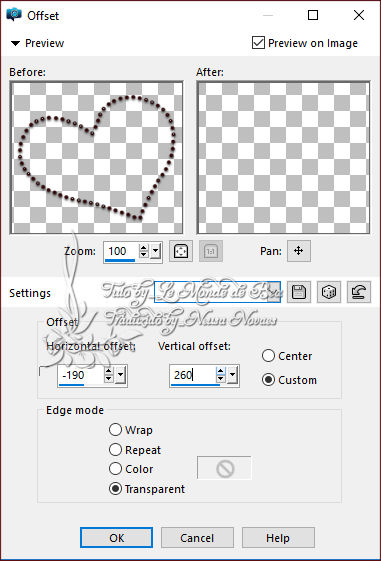Click the Vertical offset input field
Screen dimensions: 381x561
coord(193,375)
